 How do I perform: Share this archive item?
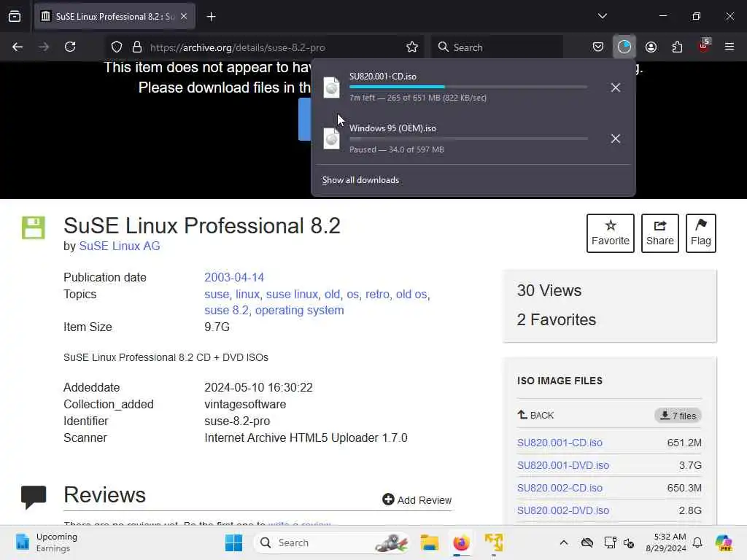coord(659,233)
